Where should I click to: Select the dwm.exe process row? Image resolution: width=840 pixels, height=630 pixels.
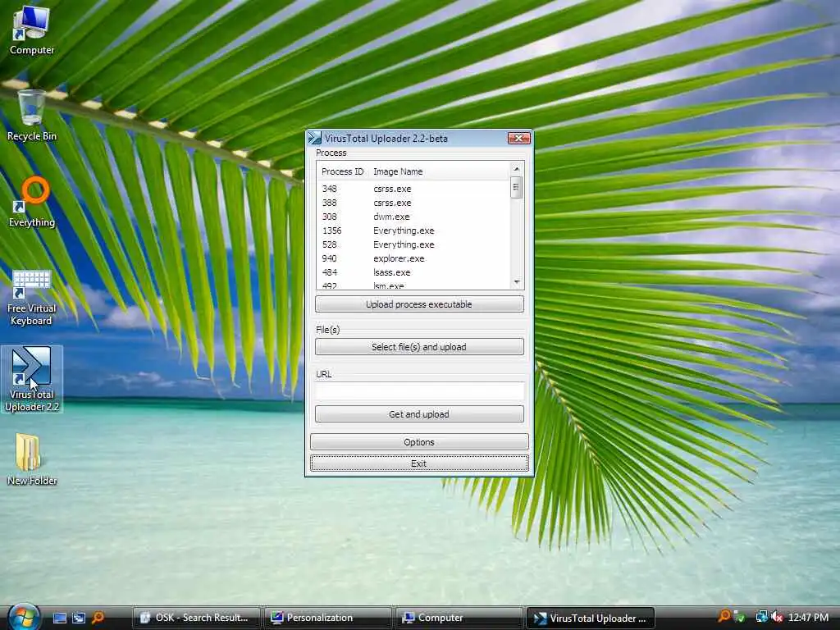413,217
